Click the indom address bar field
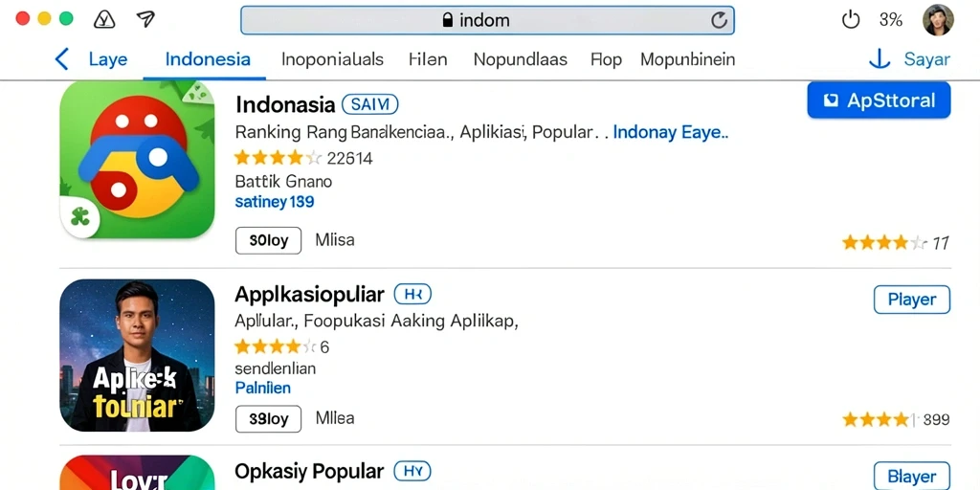980x490 pixels. tap(487, 21)
